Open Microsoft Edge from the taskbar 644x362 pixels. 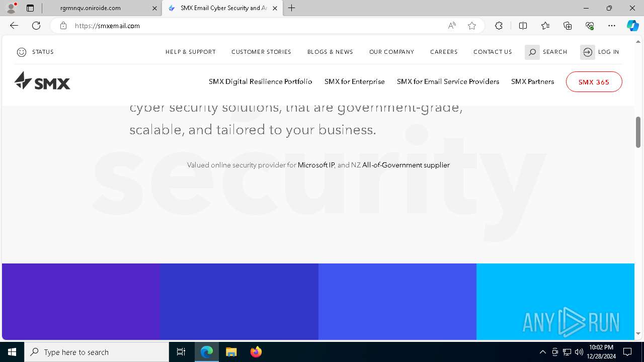[x=207, y=352]
